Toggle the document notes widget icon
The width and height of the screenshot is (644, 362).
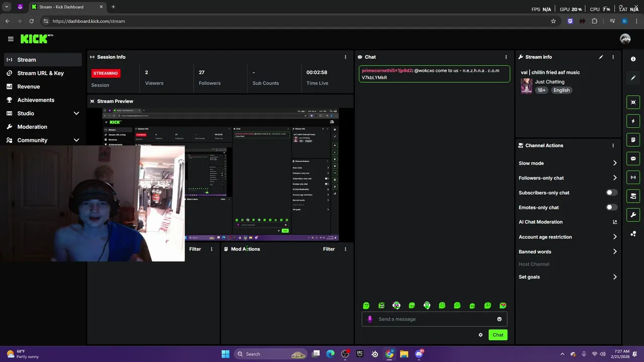tap(633, 140)
